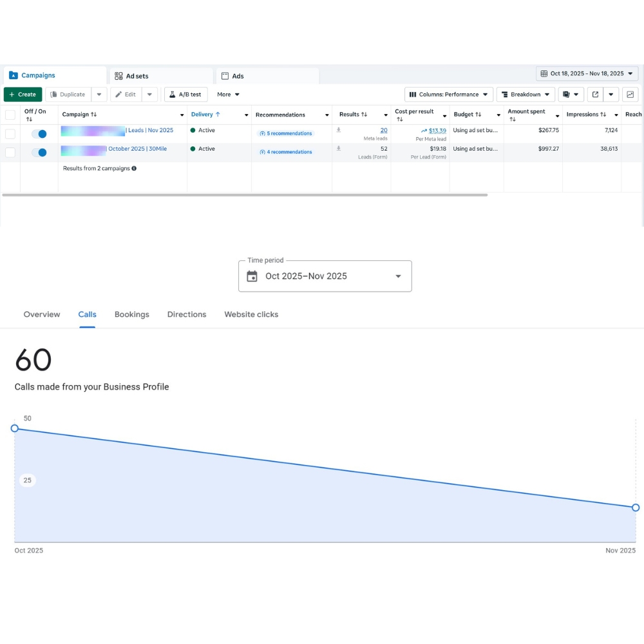Viewport: 644px width, 644px height.
Task: Open the Columns: Performance dropdown
Action: coord(449,95)
